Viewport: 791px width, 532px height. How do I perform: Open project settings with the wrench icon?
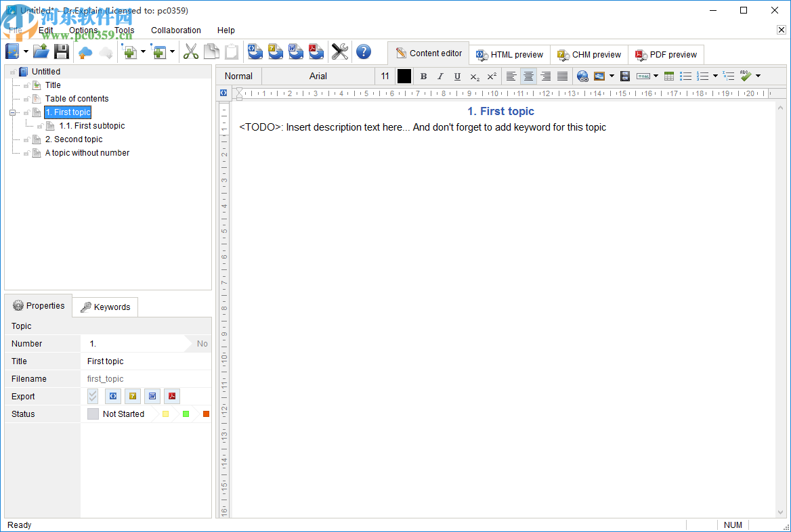point(340,52)
